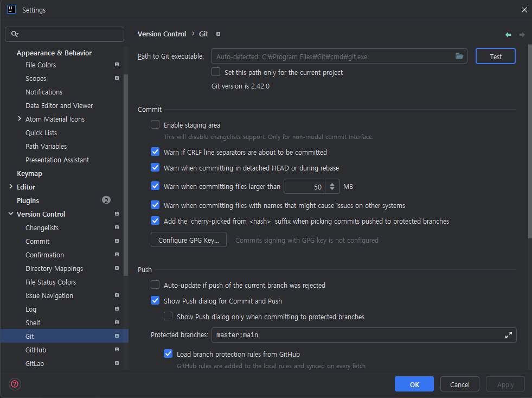Click the project-level icon next to Git breadcrumb

click(218, 34)
